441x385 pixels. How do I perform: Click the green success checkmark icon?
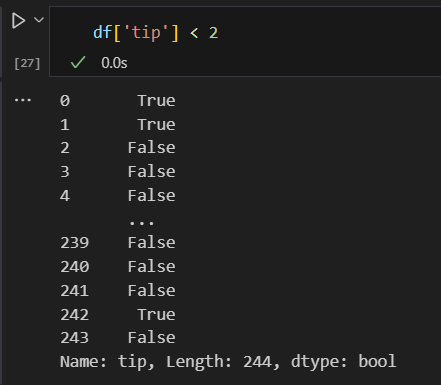78,62
